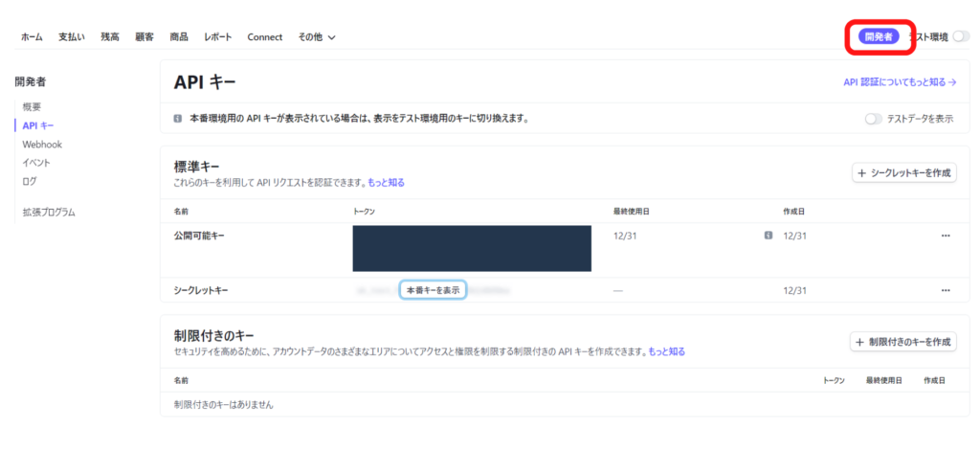Follow the API 認証についてもっと知る link
This screenshot has height=451, width=980.
900,82
